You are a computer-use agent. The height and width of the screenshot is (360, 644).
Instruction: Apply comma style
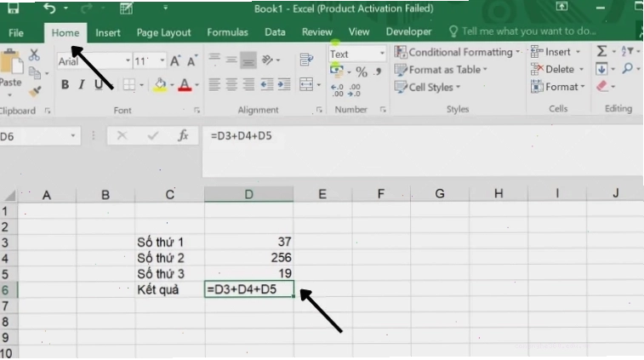click(378, 72)
